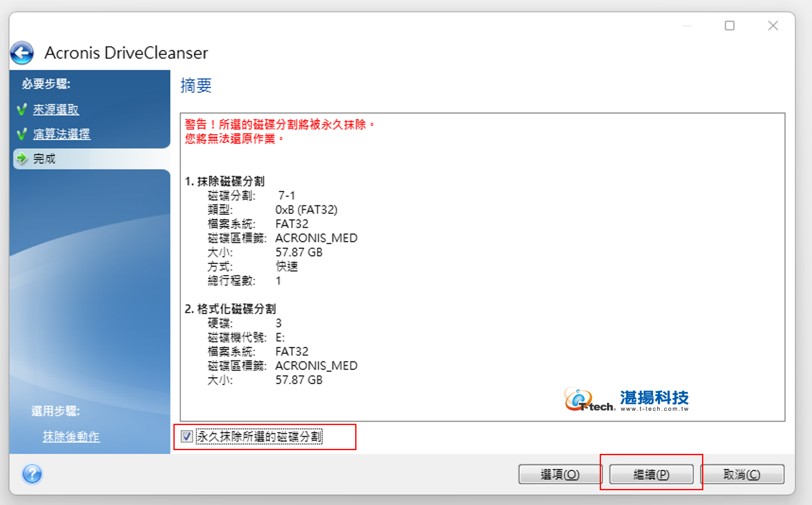Open the help question mark icon
This screenshot has width=812, height=505.
click(x=32, y=474)
